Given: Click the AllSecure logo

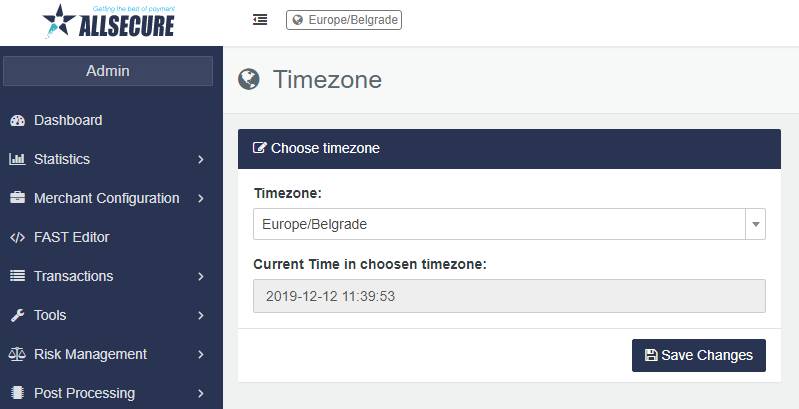Looking at the screenshot, I should click(108, 21).
